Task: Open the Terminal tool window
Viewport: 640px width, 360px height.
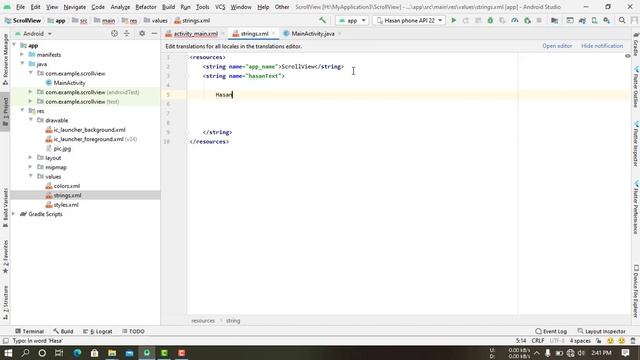Action: pyautogui.click(x=29, y=331)
